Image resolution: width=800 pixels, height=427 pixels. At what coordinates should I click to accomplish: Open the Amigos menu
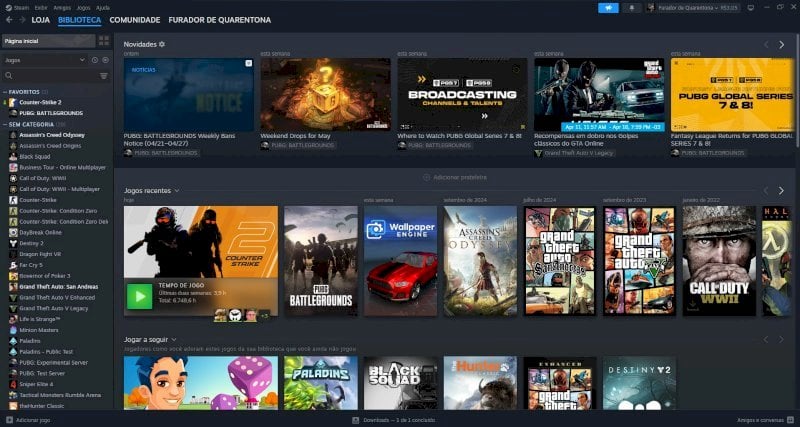tap(62, 8)
